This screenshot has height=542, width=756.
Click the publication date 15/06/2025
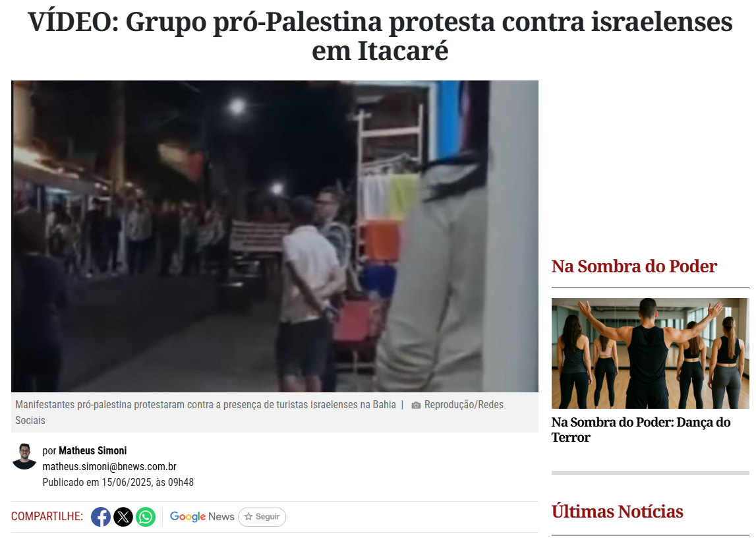pos(127,482)
